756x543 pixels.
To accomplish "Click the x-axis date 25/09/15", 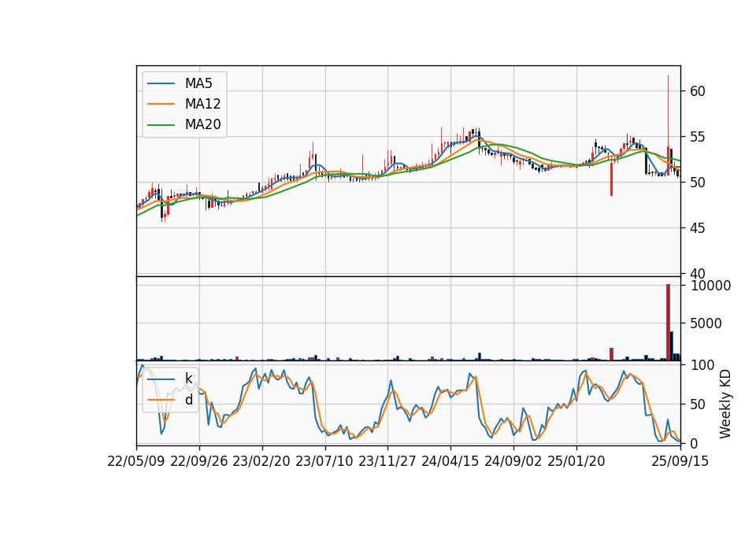I will coord(680,461).
